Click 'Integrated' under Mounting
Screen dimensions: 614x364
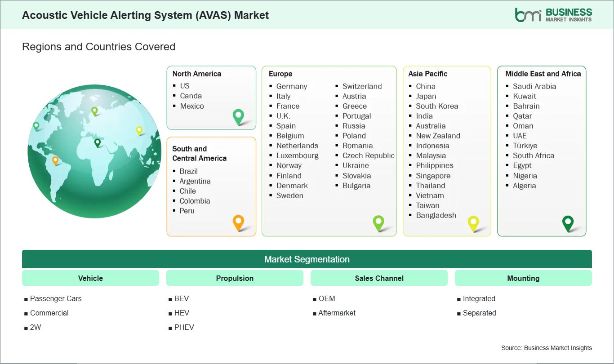[479, 298]
